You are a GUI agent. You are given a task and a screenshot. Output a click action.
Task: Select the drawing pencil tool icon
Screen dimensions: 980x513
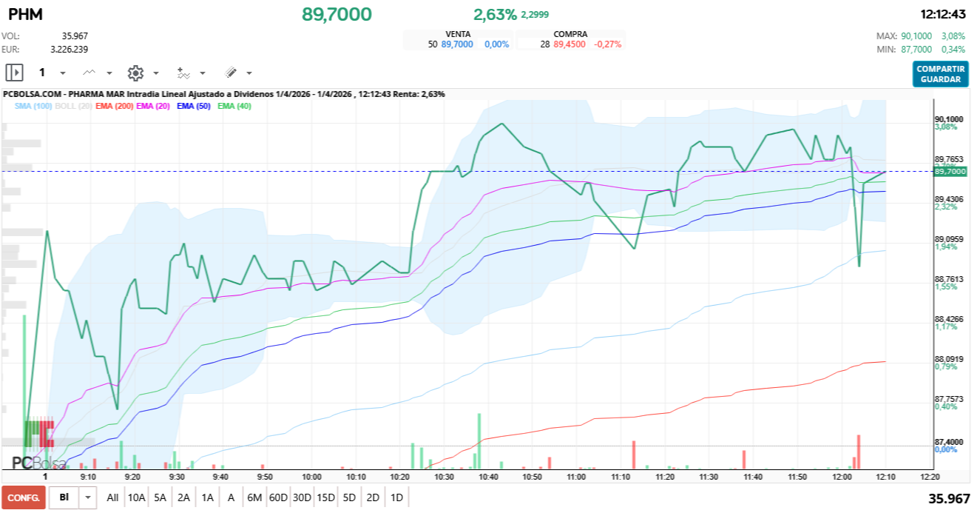point(231,73)
